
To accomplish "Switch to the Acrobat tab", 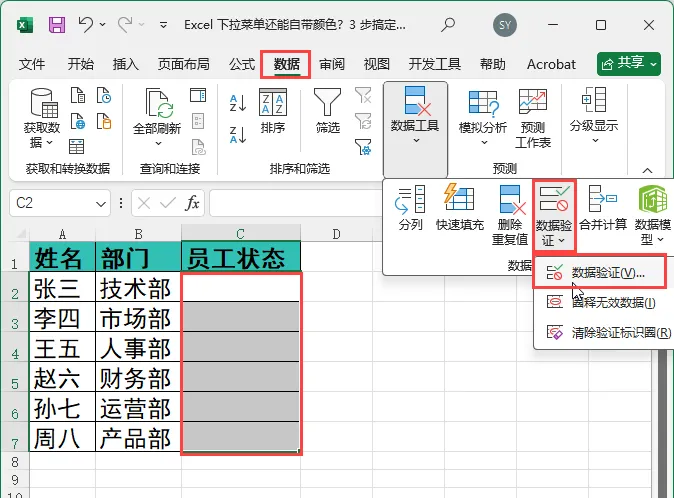I will click(x=551, y=64).
